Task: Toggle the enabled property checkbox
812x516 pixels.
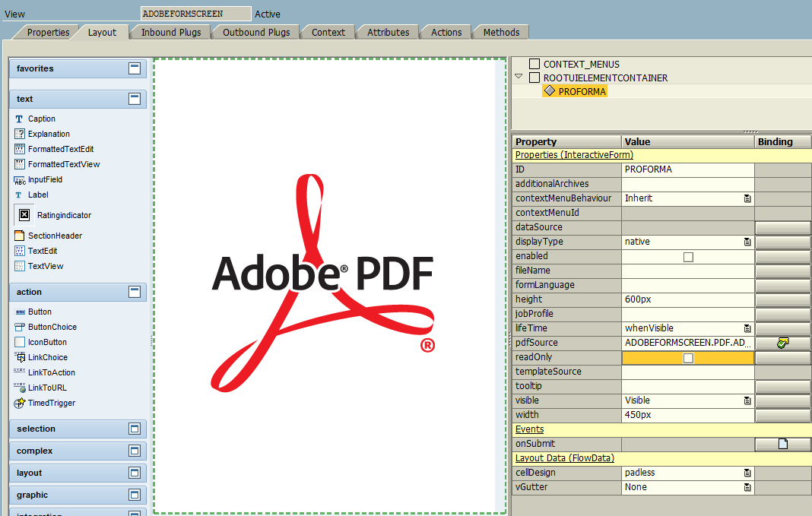Action: coord(688,257)
